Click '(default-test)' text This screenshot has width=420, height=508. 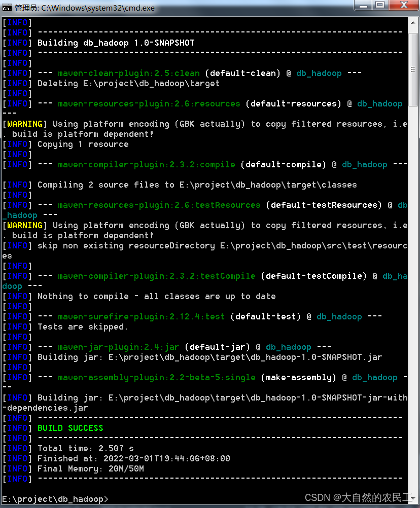(265, 316)
